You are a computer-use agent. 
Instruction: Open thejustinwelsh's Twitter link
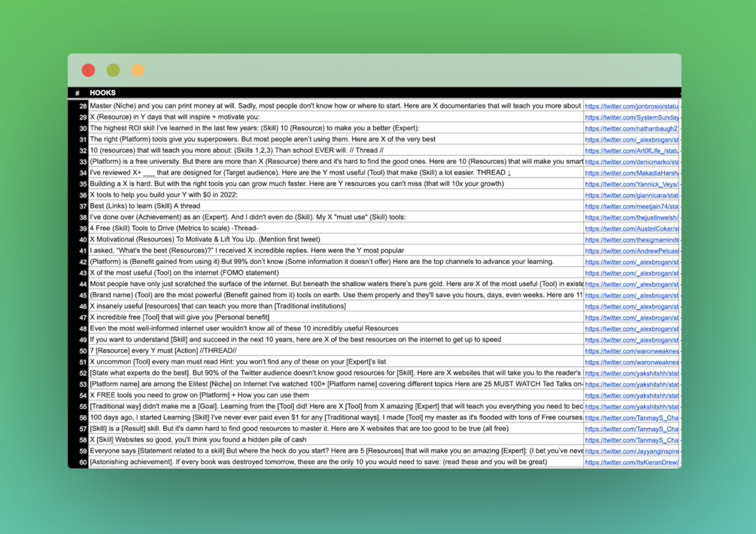click(632, 217)
